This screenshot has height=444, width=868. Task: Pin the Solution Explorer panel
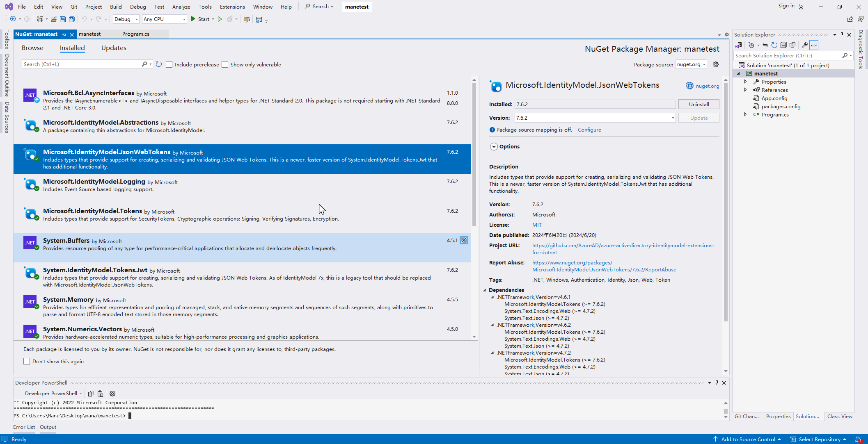tap(842, 34)
